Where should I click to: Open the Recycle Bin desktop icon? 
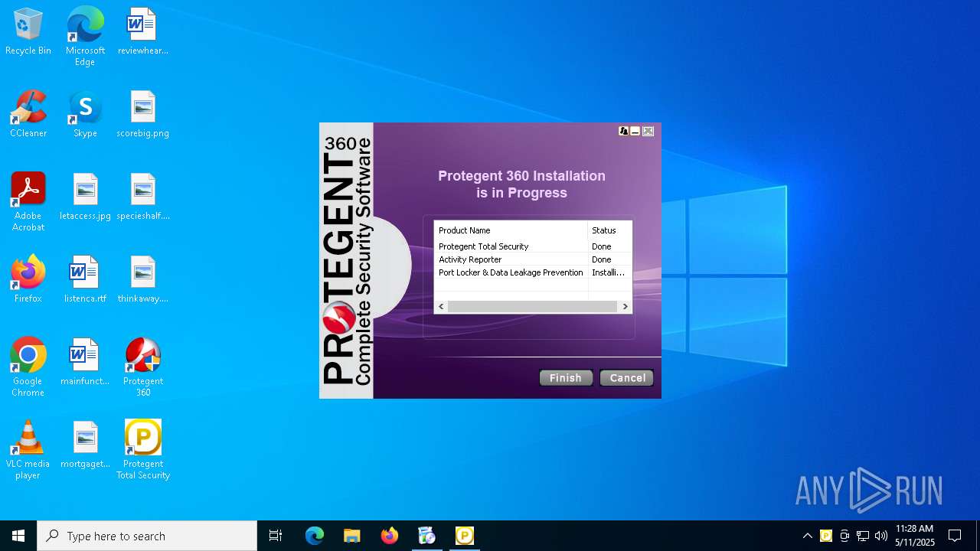coord(28,32)
